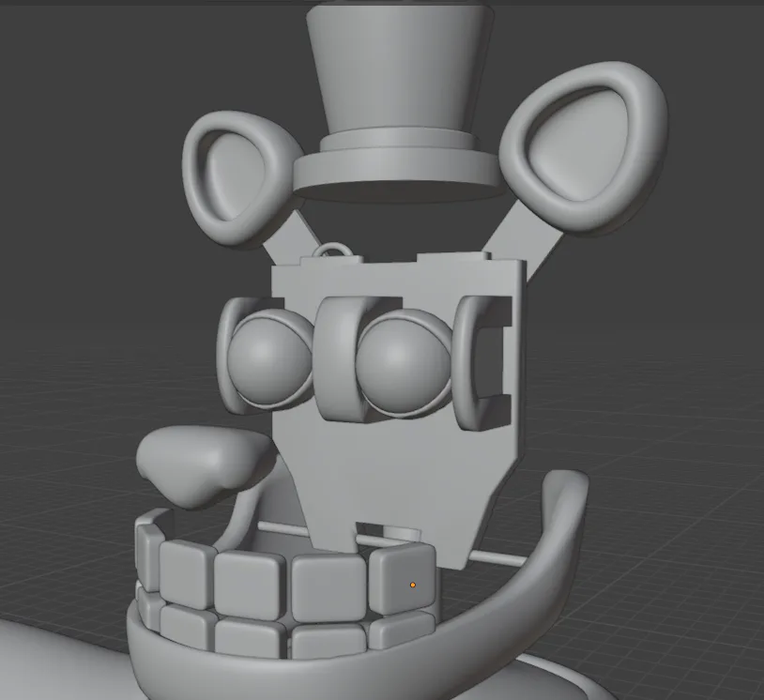Select the left eyeball sphere
The image size is (764, 700).
point(269,359)
